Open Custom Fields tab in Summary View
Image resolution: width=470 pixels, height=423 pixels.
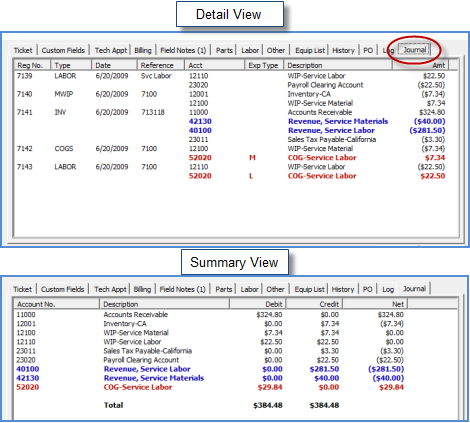pyautogui.click(x=62, y=289)
